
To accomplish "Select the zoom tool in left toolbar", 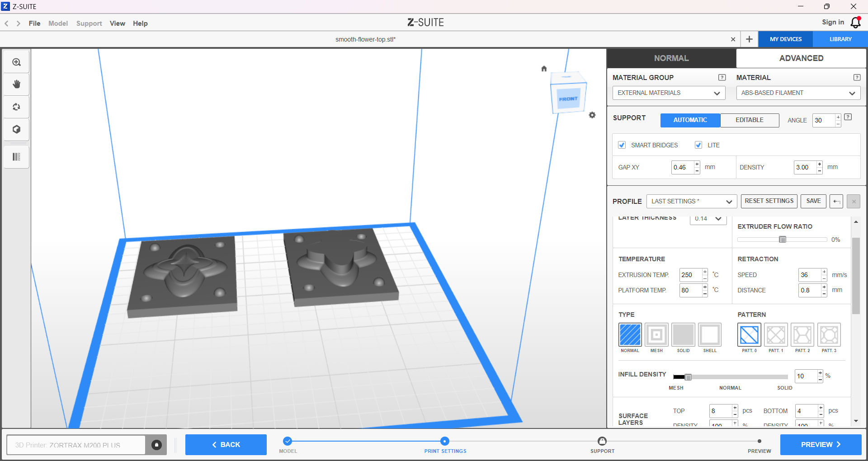I will pos(17,62).
